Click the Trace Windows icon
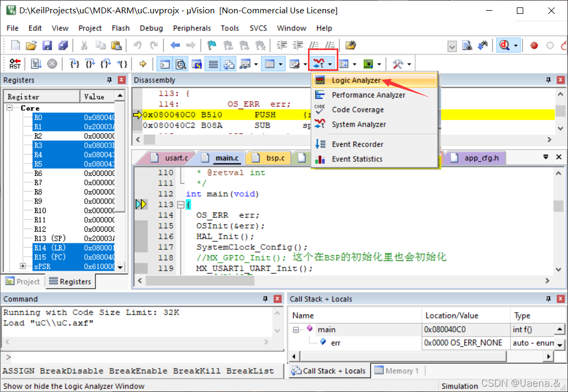This screenshot has width=568, height=392. coord(343,64)
